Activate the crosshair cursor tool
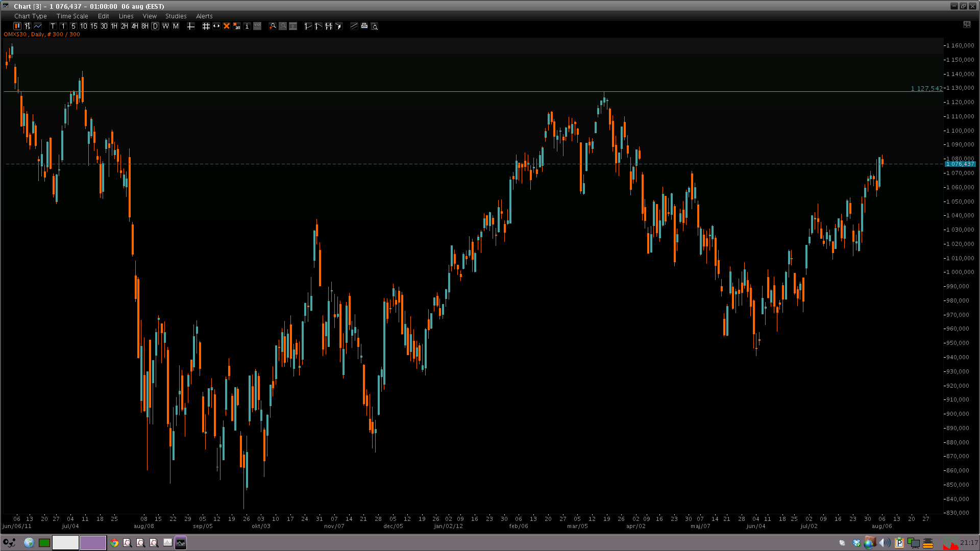The image size is (980, 551). click(x=190, y=26)
